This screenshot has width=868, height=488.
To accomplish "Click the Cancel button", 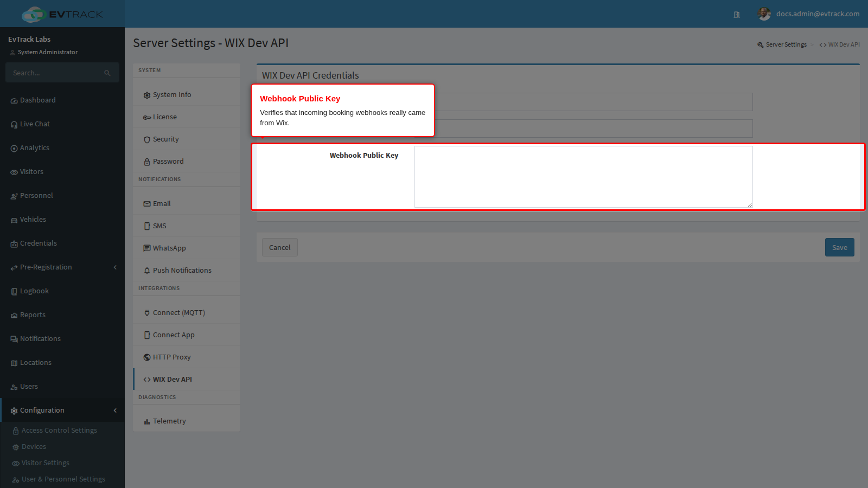I will point(280,247).
